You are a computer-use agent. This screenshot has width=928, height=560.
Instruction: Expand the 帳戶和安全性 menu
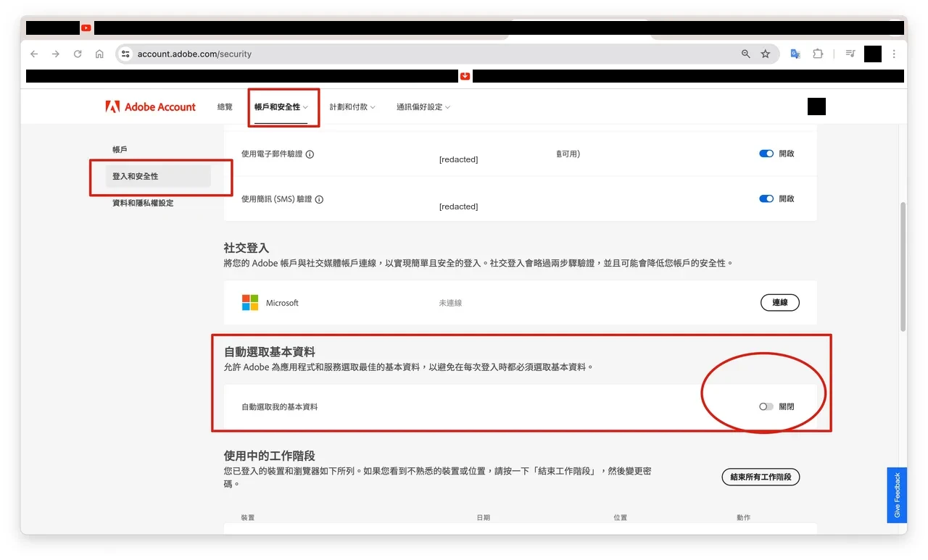[x=281, y=107]
